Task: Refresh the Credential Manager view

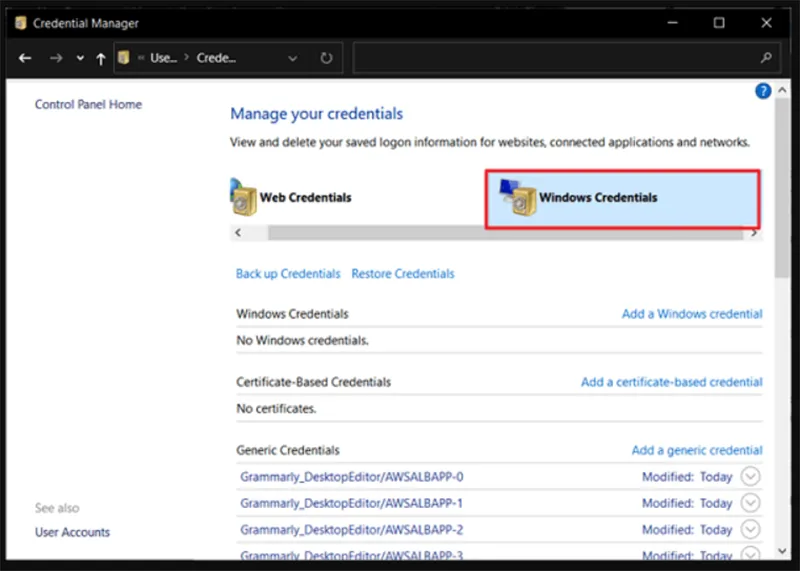Action: click(x=326, y=58)
